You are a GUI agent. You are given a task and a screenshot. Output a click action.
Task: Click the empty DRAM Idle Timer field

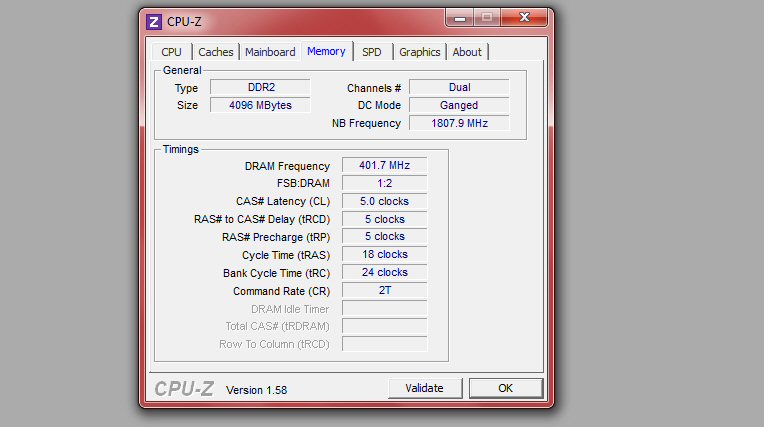point(384,309)
